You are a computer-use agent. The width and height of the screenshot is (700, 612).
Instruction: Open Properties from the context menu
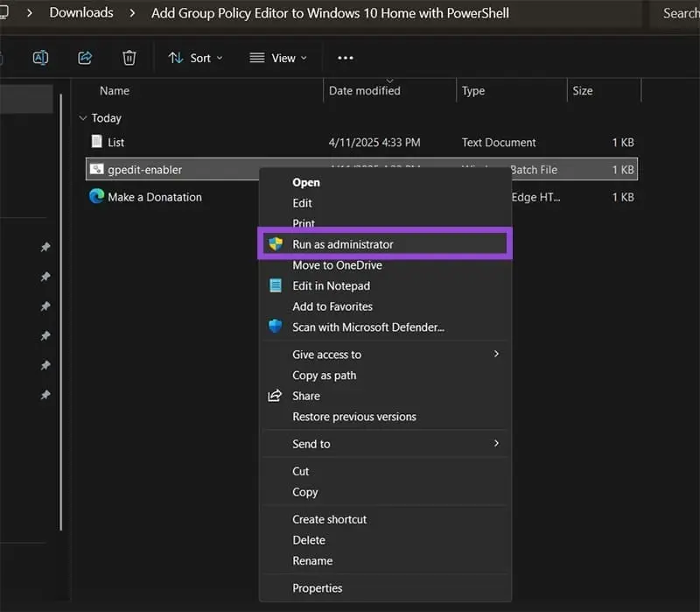[385, 587]
